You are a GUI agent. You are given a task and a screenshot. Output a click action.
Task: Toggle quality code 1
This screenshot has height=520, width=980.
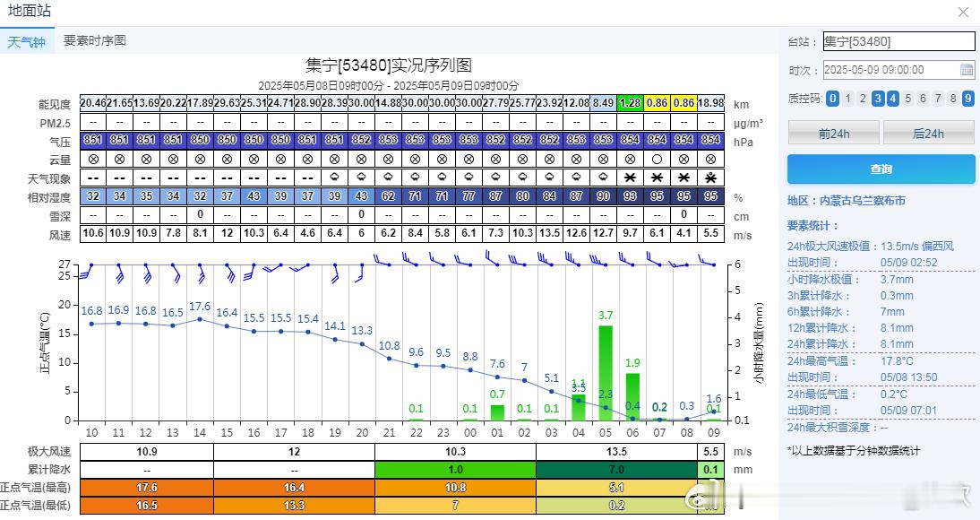(x=847, y=99)
